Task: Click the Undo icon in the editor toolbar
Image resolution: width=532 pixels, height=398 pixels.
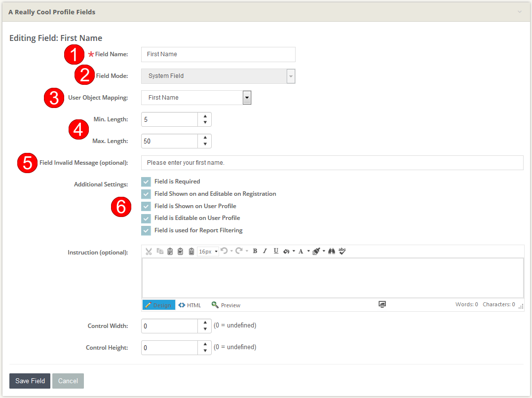Action: coord(225,251)
